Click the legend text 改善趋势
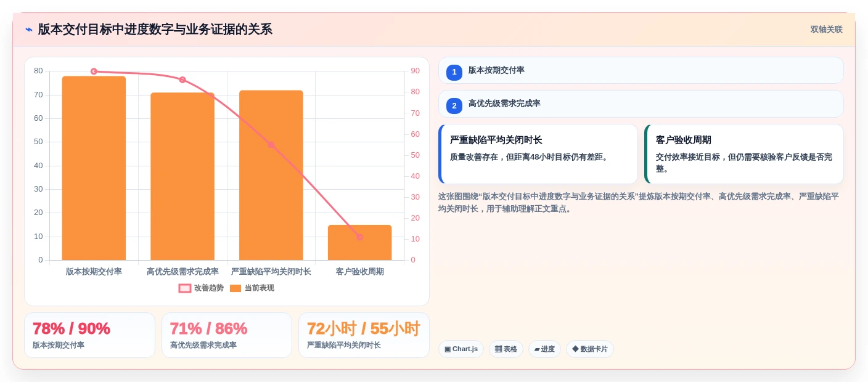 click(209, 288)
